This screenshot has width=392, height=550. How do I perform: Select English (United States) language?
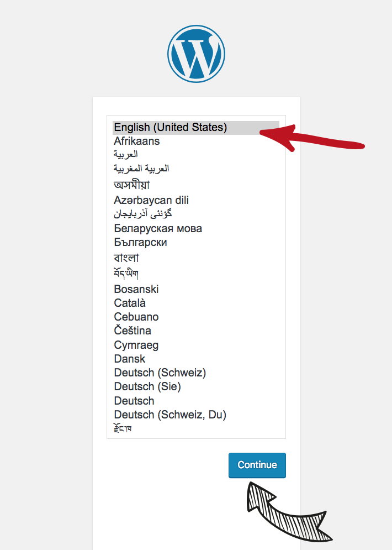(x=170, y=127)
